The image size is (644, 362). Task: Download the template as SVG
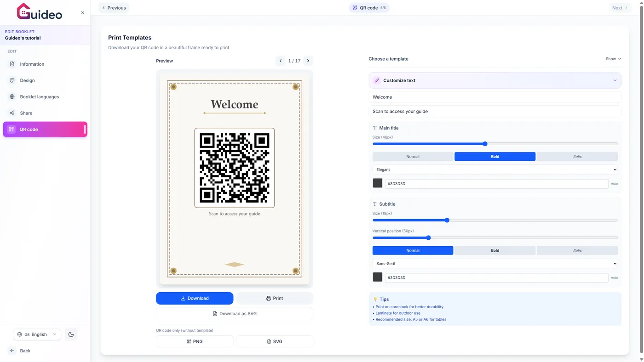[235, 314]
